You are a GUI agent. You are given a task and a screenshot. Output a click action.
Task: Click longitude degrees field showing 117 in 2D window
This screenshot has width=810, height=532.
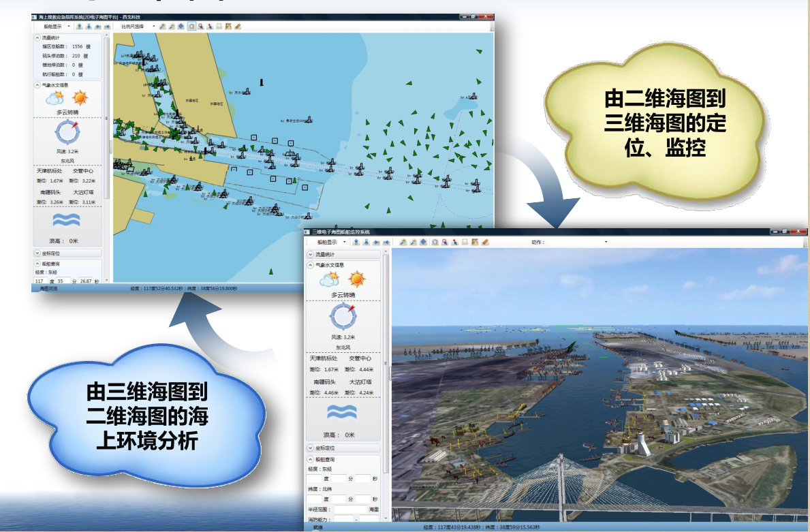[x=41, y=281]
